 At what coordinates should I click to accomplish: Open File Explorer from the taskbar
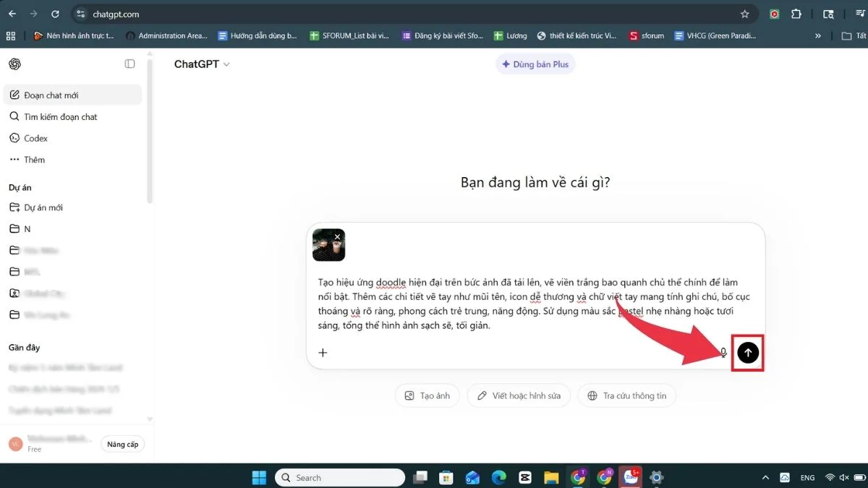point(551,478)
